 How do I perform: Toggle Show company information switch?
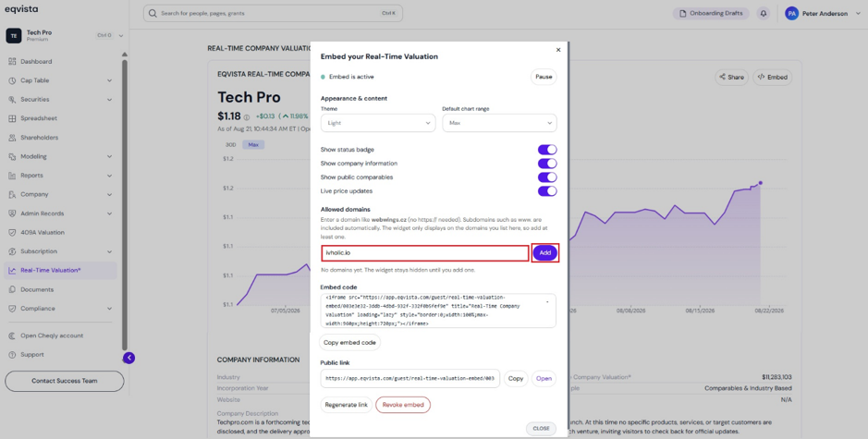547,164
